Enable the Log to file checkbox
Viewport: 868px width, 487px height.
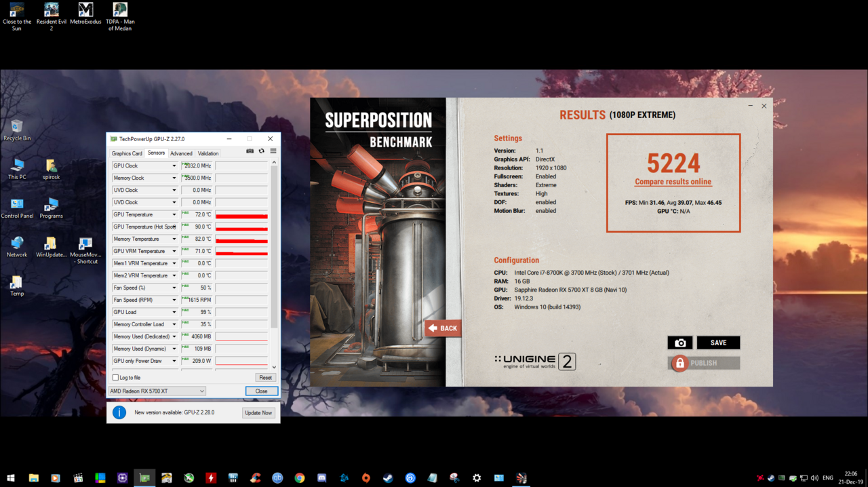115,378
